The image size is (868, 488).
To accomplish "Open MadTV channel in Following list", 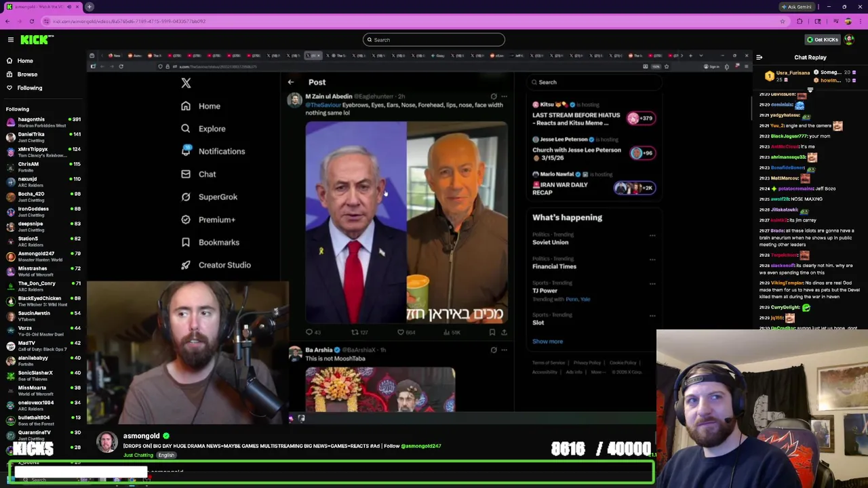I will click(x=42, y=346).
